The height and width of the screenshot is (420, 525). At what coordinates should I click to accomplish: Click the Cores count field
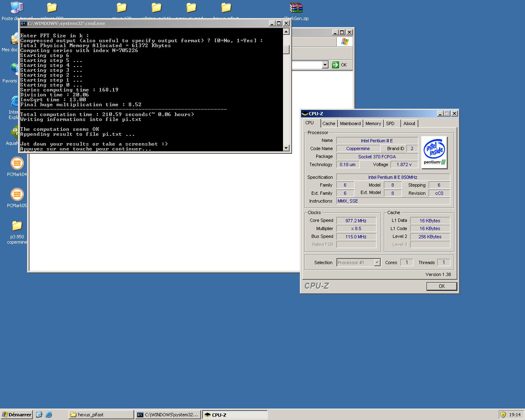point(406,262)
